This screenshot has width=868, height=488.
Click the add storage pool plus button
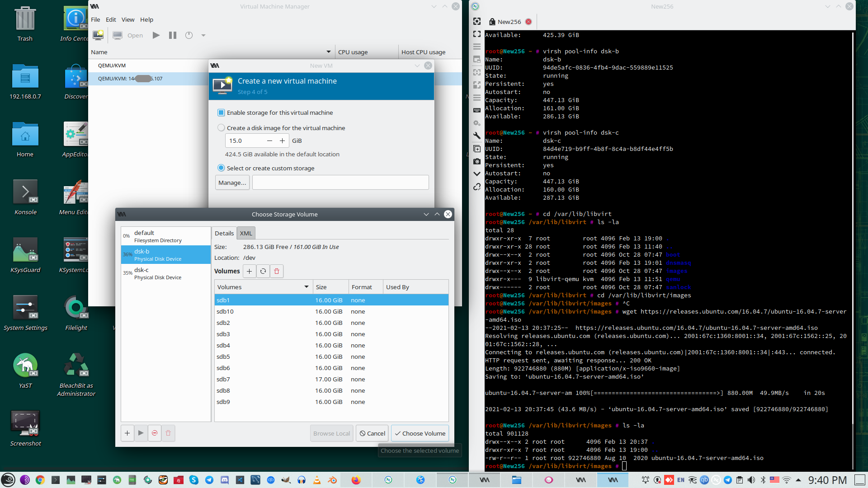click(x=127, y=433)
